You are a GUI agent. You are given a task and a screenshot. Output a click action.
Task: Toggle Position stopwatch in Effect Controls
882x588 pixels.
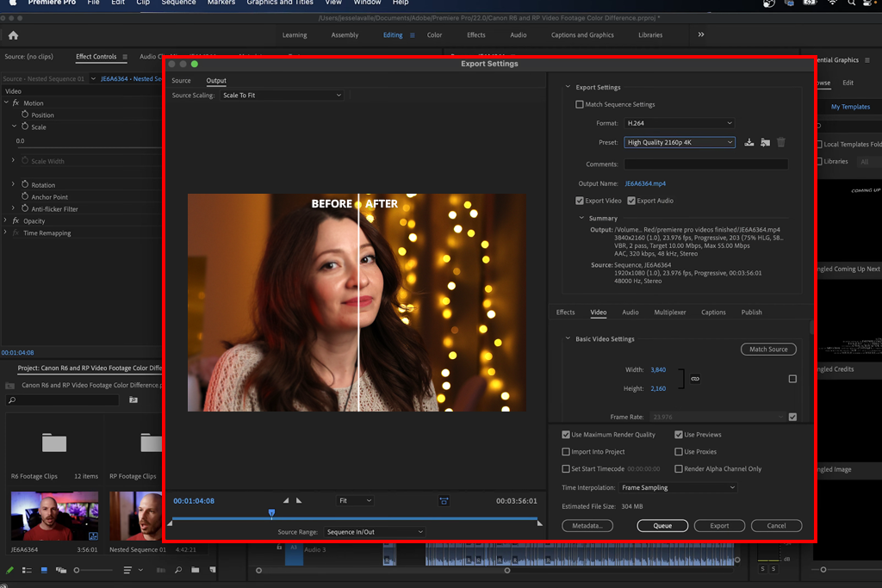[25, 115]
